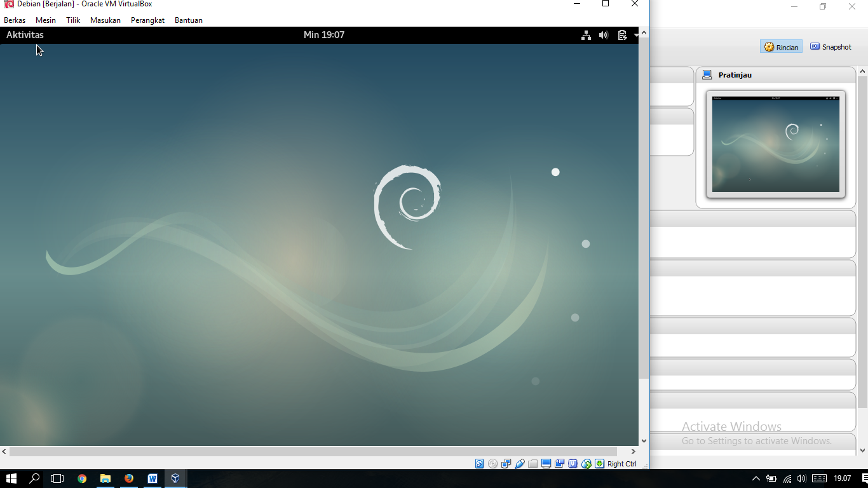Toggle the keyboard capture indicator near Right Ctrl
The height and width of the screenshot is (488, 868).
tap(599, 463)
